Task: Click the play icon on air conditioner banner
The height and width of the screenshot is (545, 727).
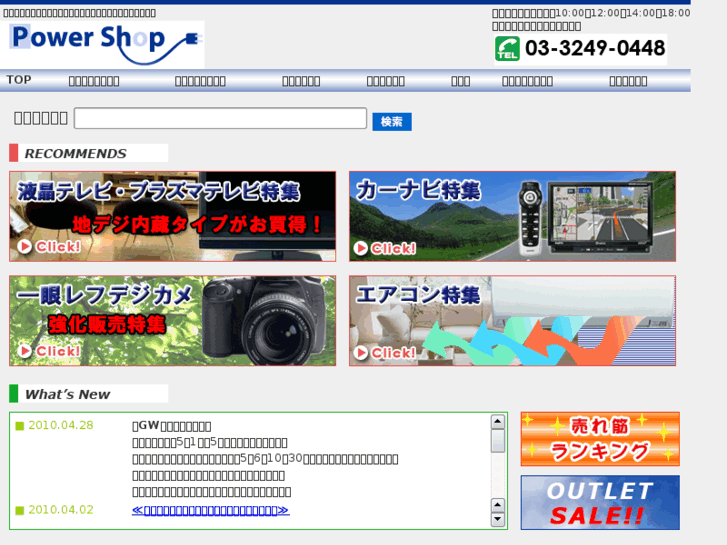Action: (360, 353)
